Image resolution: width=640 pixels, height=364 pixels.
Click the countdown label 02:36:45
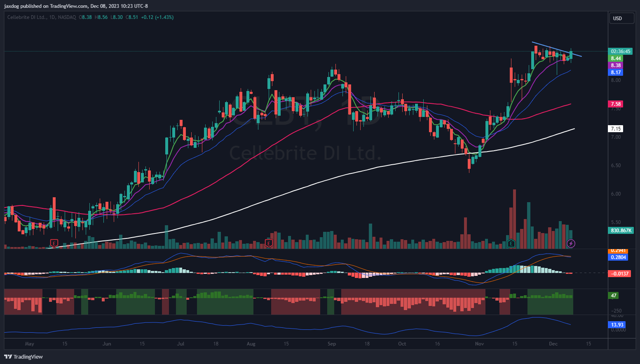[620, 51]
